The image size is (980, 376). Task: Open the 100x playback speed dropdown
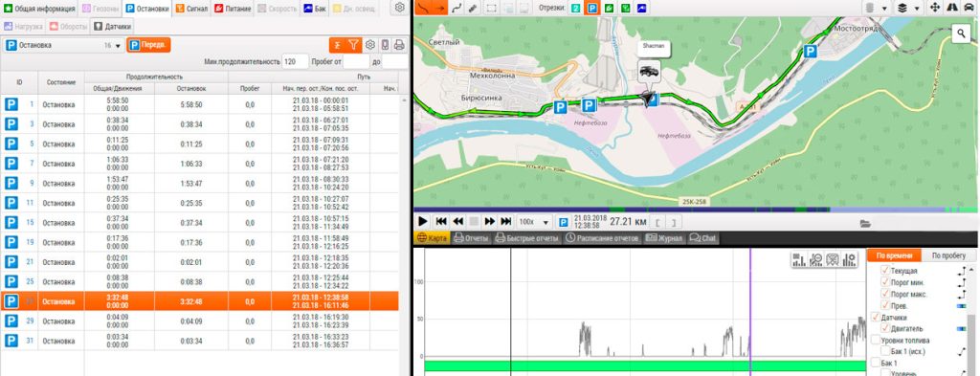point(535,222)
